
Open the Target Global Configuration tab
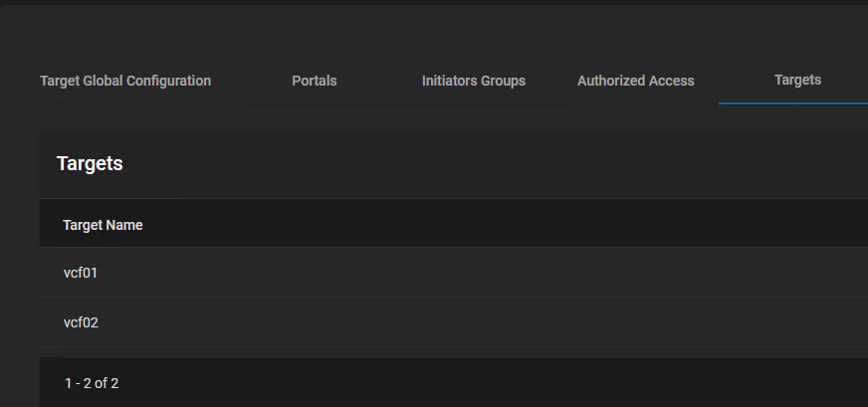click(x=125, y=81)
